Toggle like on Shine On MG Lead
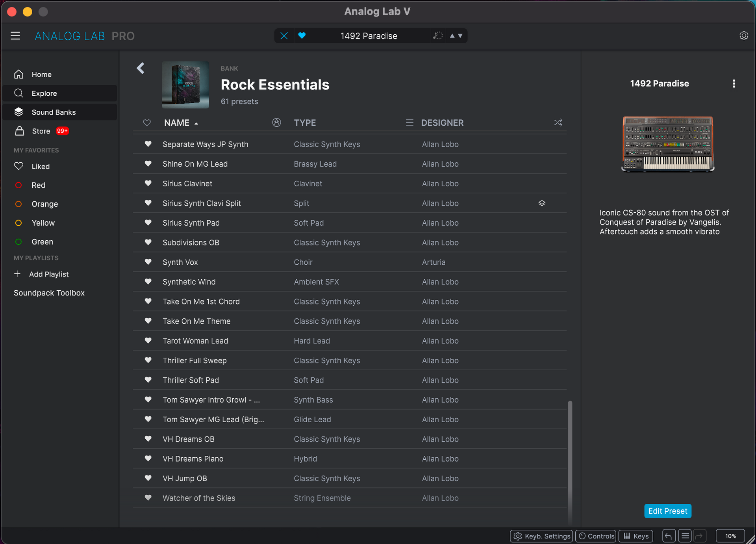This screenshot has width=756, height=544. 148,164
